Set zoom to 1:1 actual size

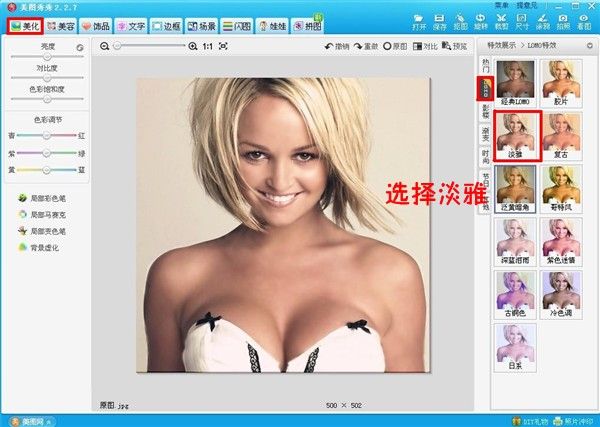tap(208, 46)
